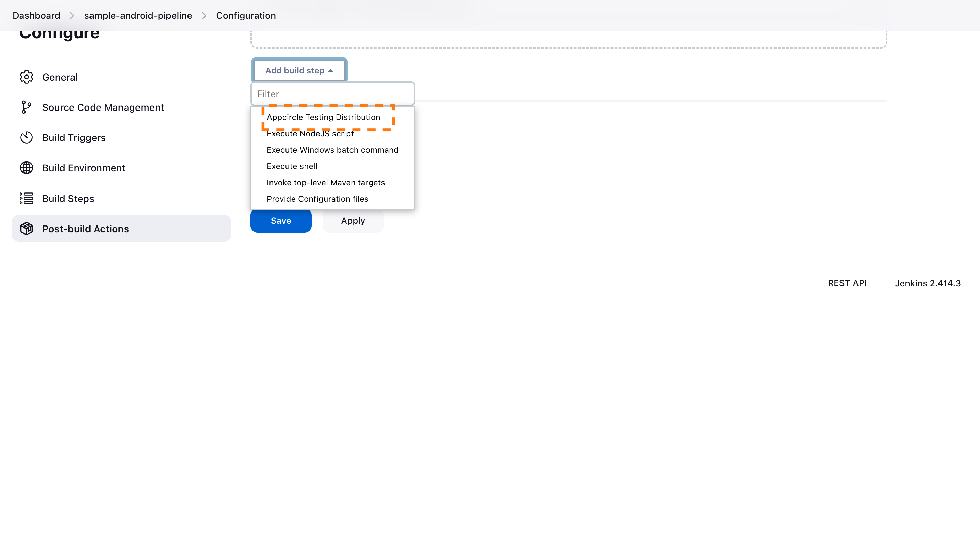Click the Post-build Actions icon
This screenshot has width=980, height=553.
pos(26,228)
